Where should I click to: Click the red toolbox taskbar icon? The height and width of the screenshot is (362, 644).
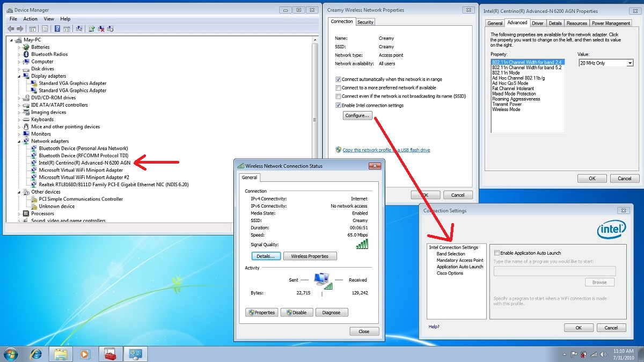click(111, 354)
